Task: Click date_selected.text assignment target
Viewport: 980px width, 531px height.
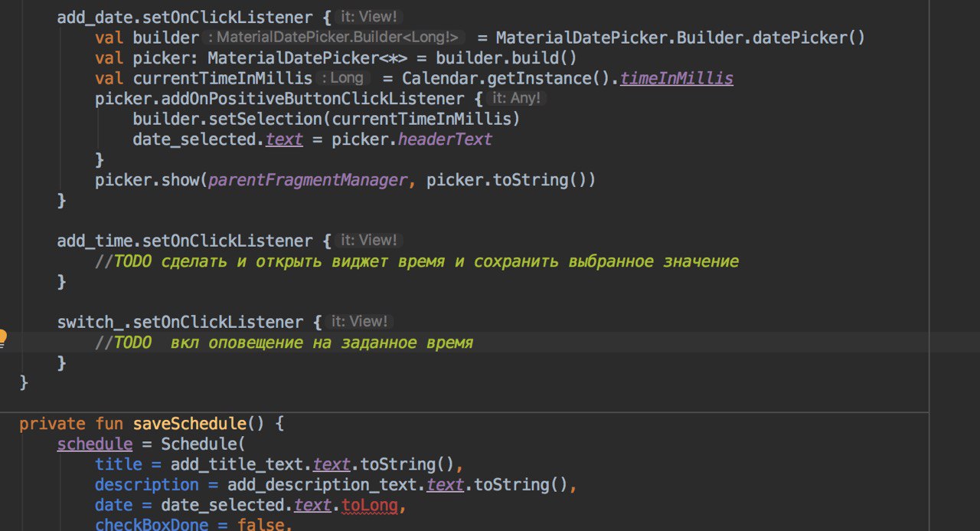Action: [218, 139]
